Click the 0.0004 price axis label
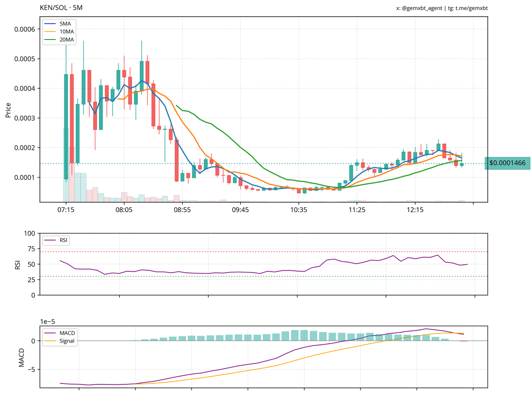532x395 pixels. 24,89
